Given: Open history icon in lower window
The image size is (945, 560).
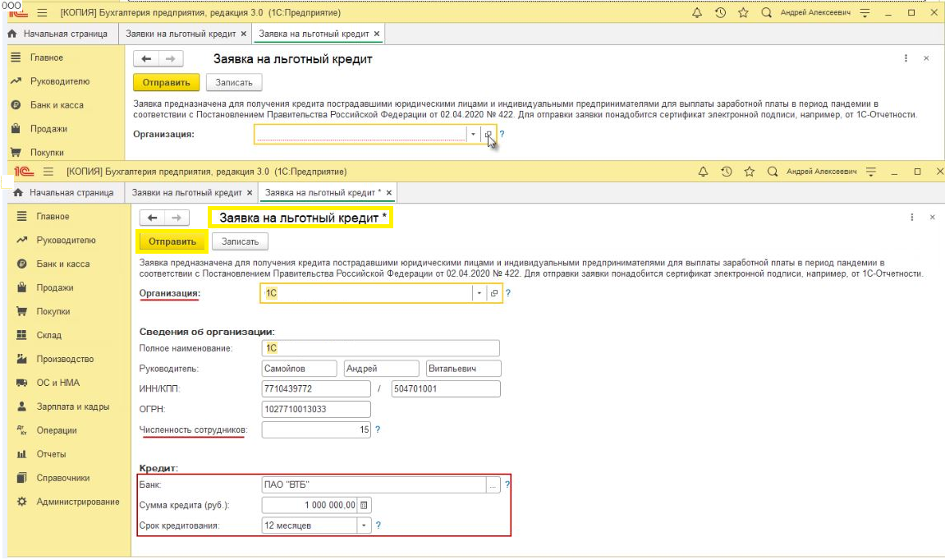Looking at the screenshot, I should [727, 172].
